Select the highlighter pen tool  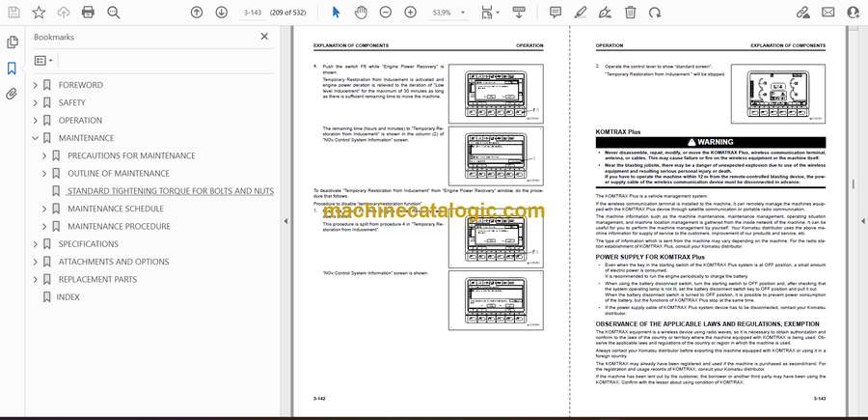581,13
